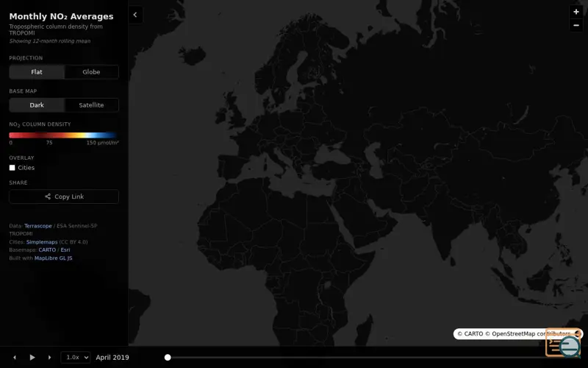Open the Esri basemap link

tap(65, 250)
